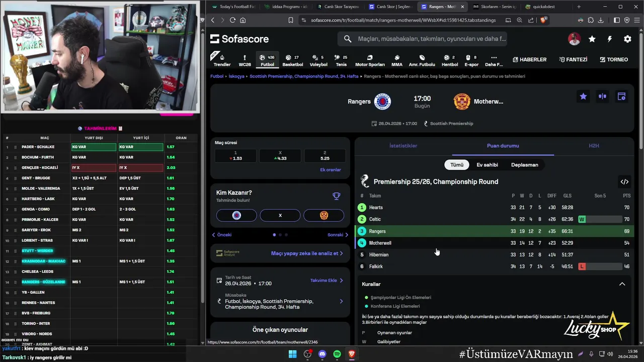Select the Deplasman standings filter
This screenshot has width=644, height=362.
[525, 164]
